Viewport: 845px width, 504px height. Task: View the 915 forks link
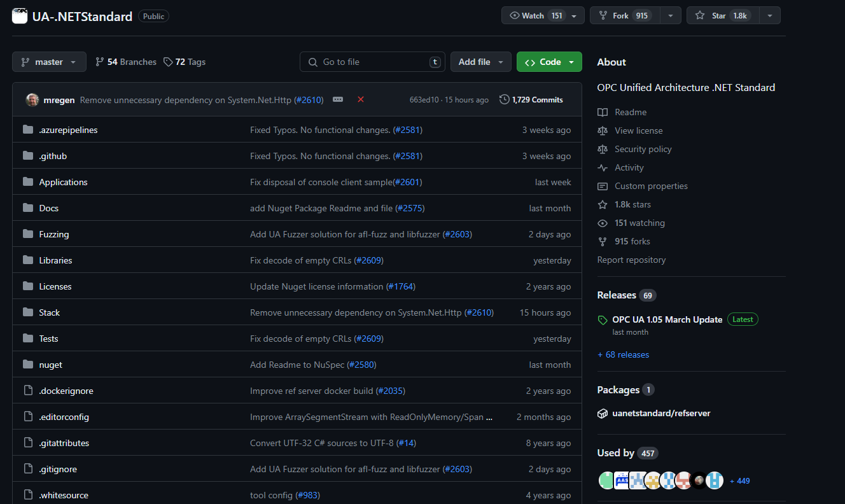coord(632,241)
